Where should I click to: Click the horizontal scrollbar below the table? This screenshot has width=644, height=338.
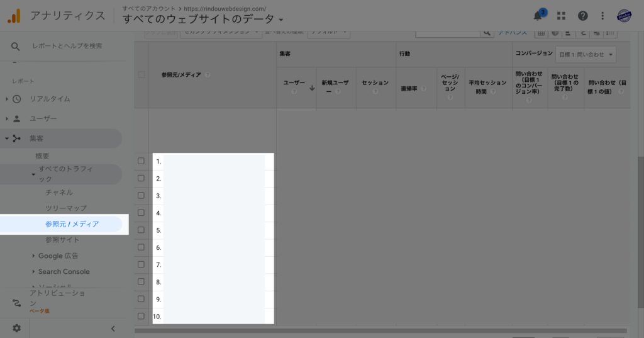click(x=380, y=330)
